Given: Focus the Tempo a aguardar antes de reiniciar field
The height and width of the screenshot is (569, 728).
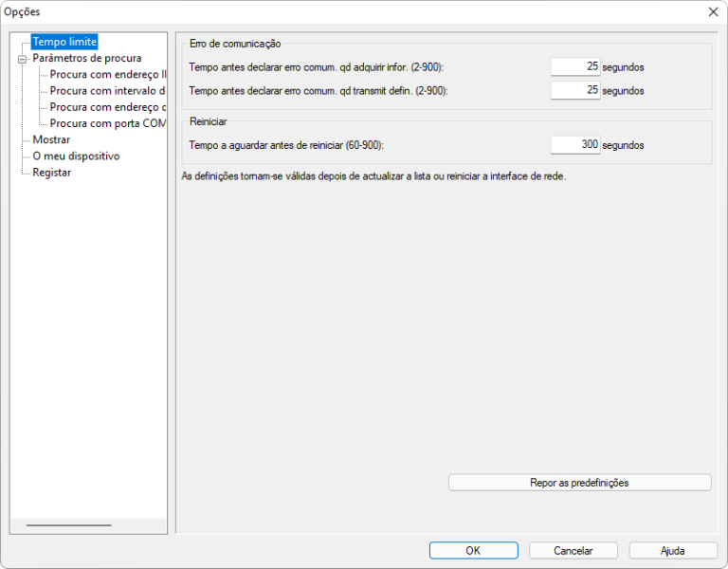Looking at the screenshot, I should pyautogui.click(x=574, y=145).
